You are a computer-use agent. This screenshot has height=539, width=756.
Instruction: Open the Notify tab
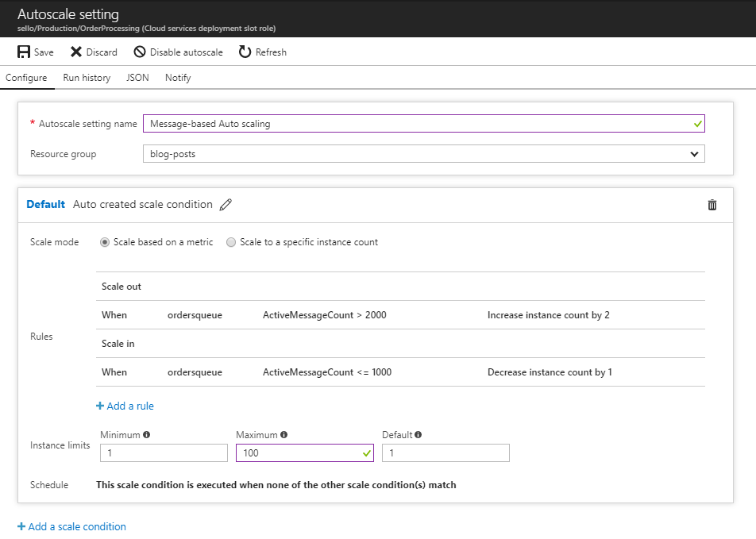click(x=178, y=78)
